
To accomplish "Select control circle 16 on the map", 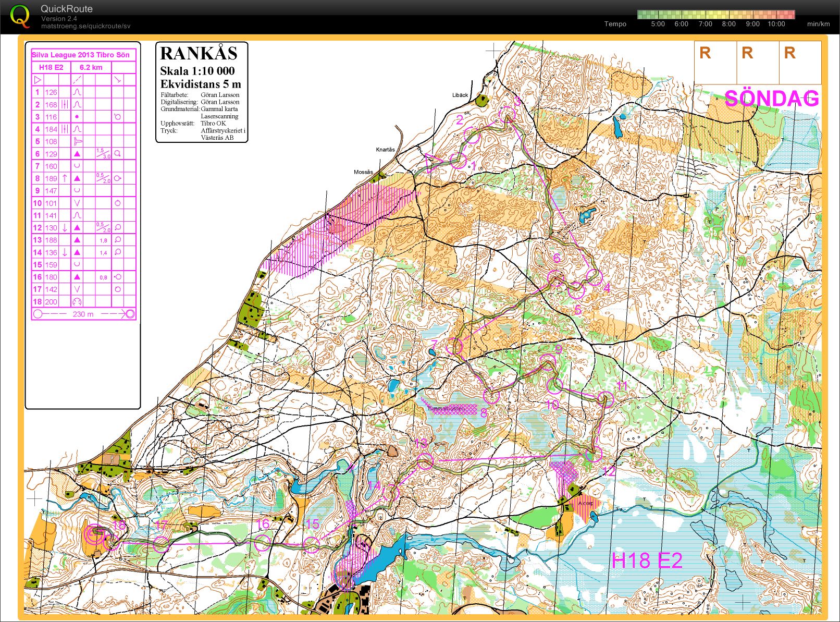I will 263,542.
